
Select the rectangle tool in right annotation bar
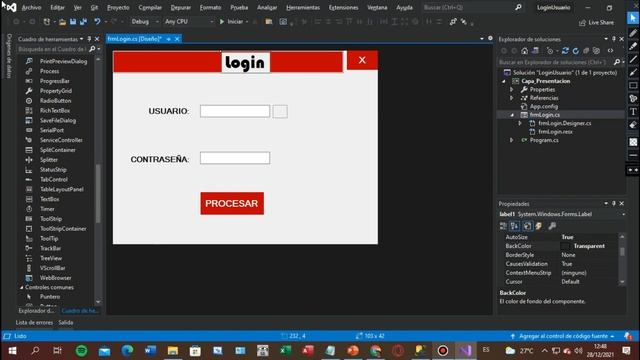[633, 86]
